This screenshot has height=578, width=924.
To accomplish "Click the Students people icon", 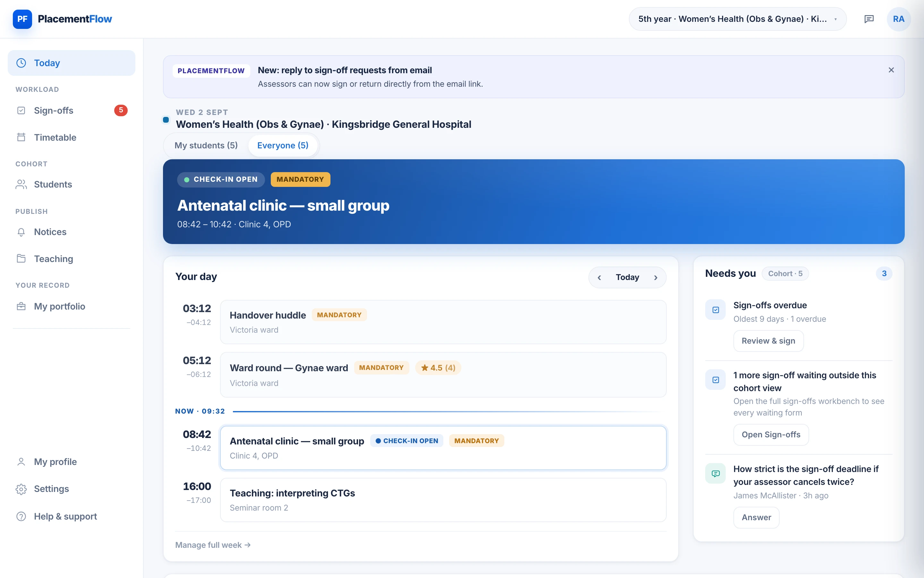I will click(x=21, y=184).
